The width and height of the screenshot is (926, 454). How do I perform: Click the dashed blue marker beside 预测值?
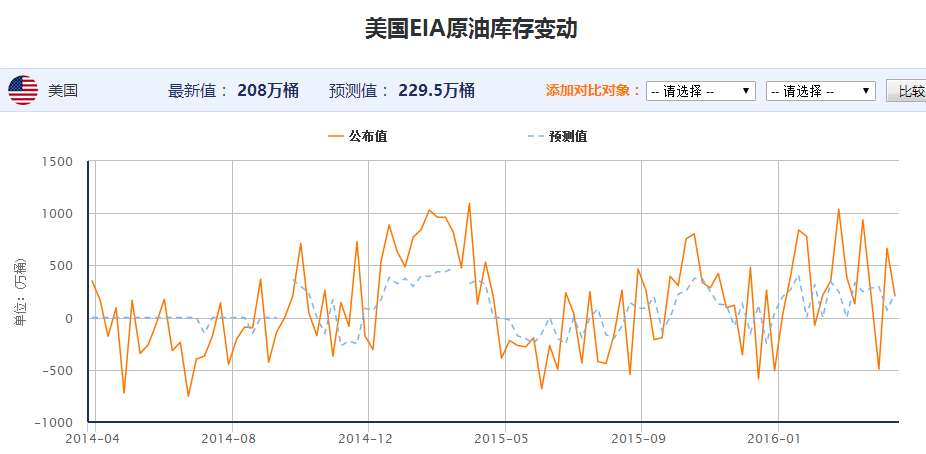point(534,136)
